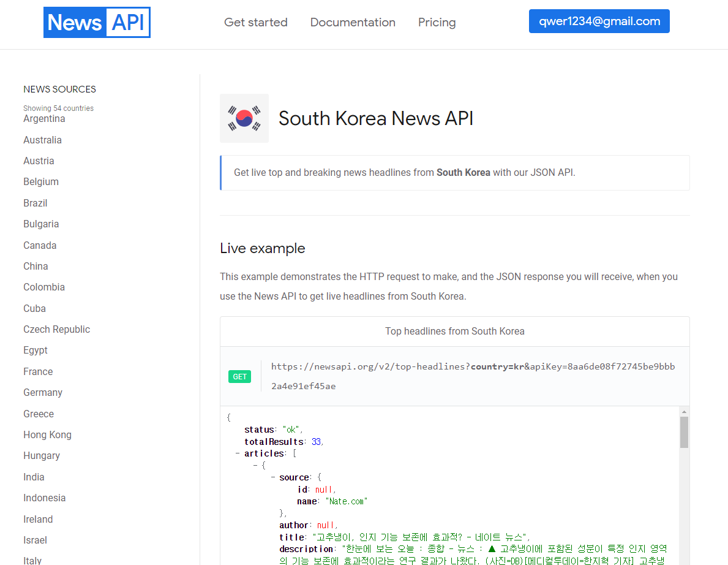
Task: Click the status "ok" value
Action: (x=291, y=430)
